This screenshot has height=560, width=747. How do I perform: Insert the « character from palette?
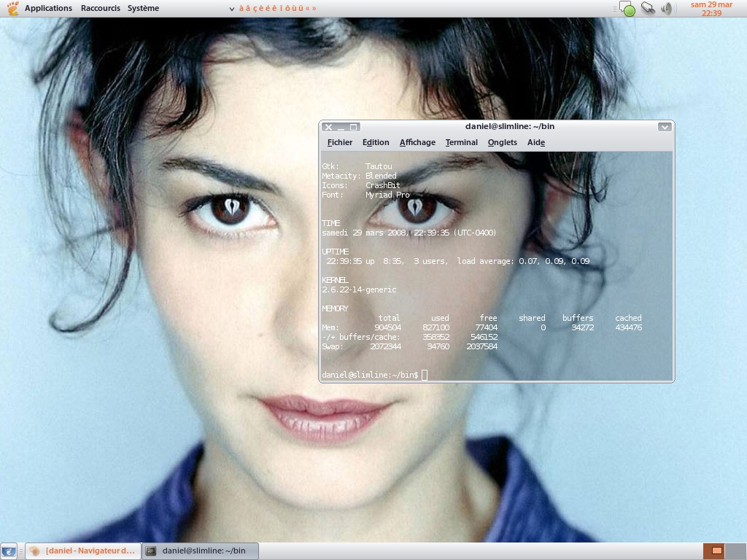click(308, 8)
